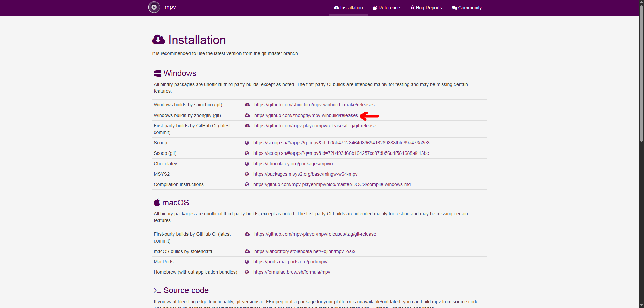
Task: Click the Windows logo icon beside Windows heading
Action: click(157, 73)
